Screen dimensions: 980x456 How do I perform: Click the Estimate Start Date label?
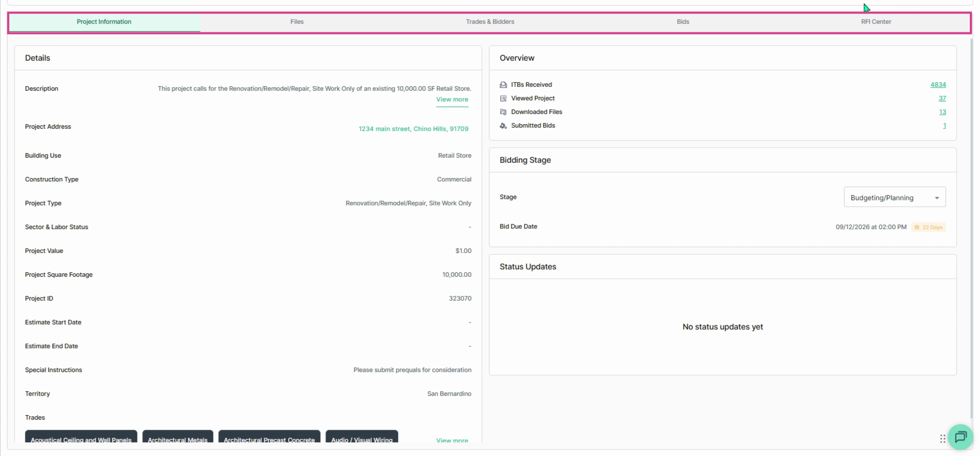(53, 322)
